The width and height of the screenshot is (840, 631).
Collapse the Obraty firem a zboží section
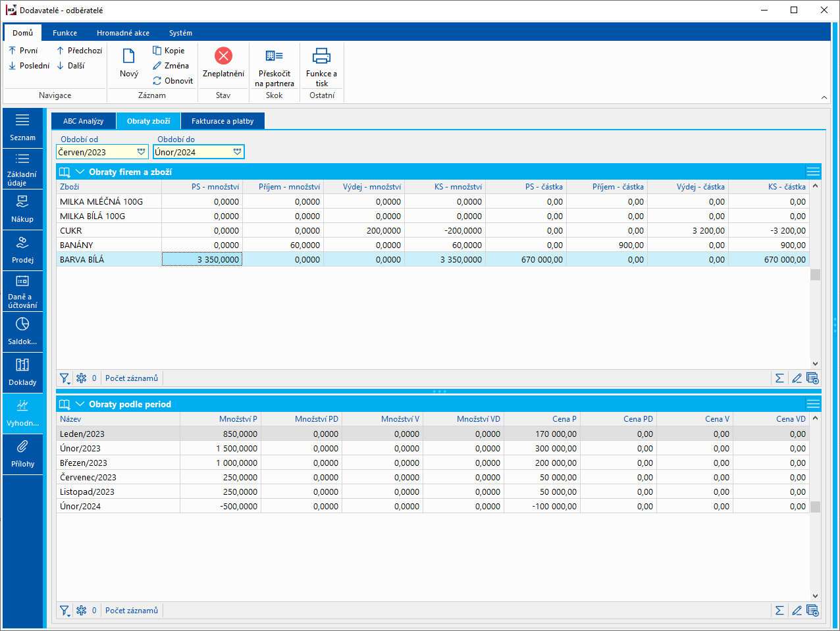[80, 172]
